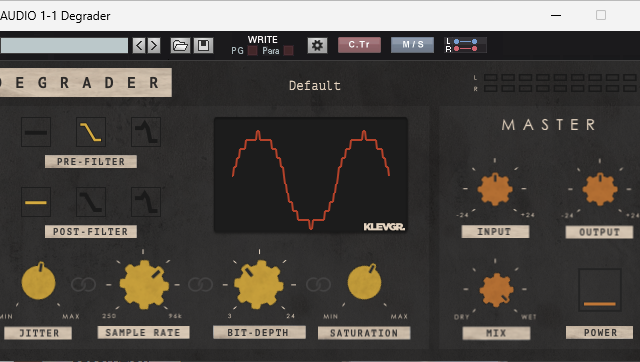Click the Bit-Depth knob
This screenshot has width=640, height=362.
pos(259,284)
